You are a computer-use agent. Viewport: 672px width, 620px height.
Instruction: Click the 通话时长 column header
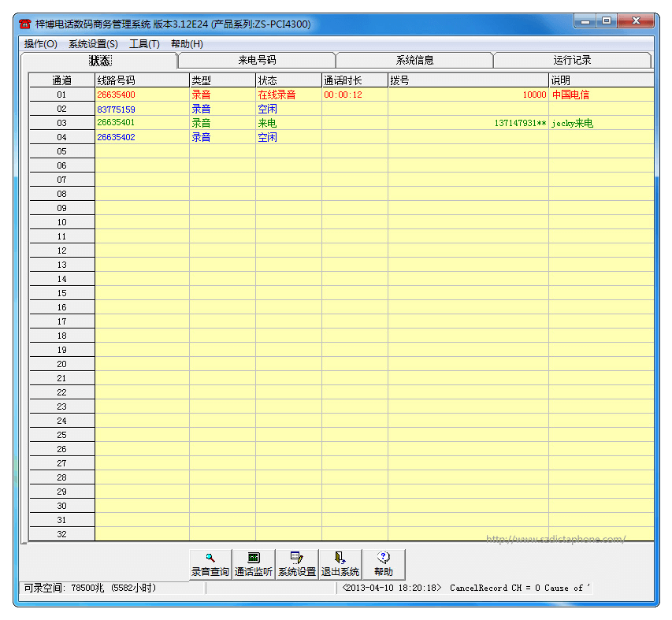[x=355, y=80]
